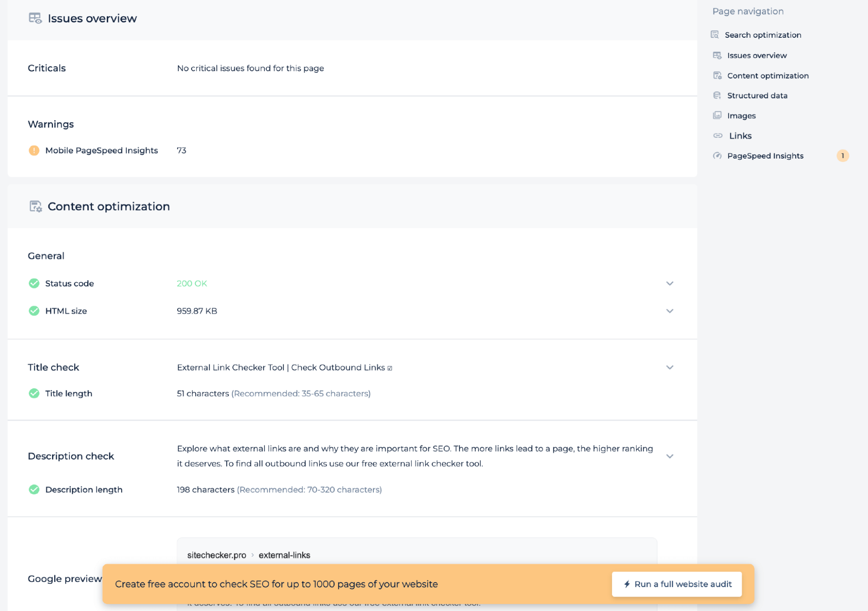This screenshot has width=868, height=611.
Task: Click the 200 OK status value
Action: tap(191, 283)
